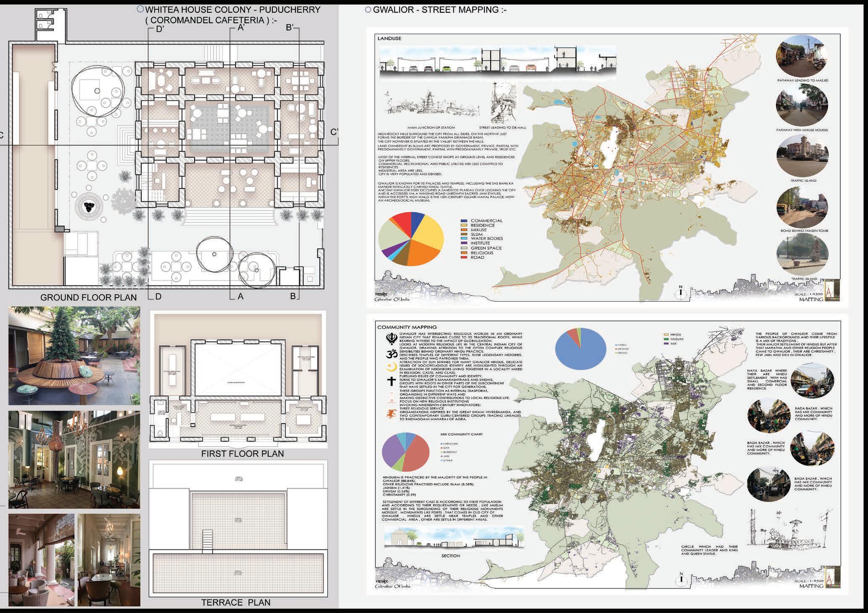Click the FIRST FLOOR PLAN label
Viewport: 868px width, 613px height.
242,454
